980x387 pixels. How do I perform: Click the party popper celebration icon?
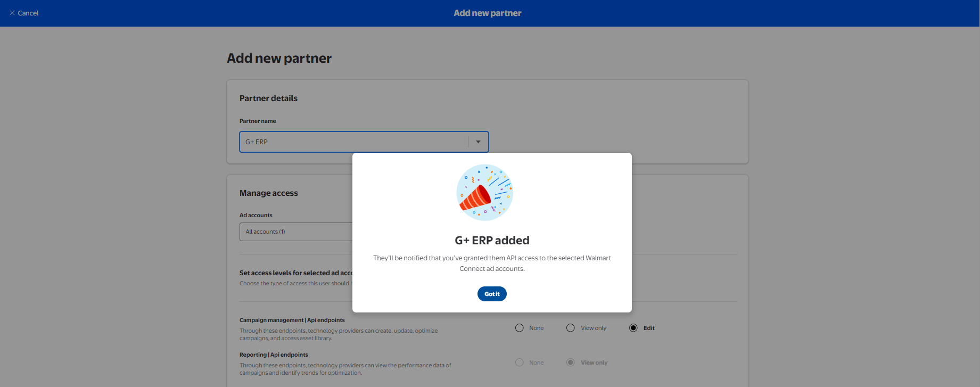(484, 193)
